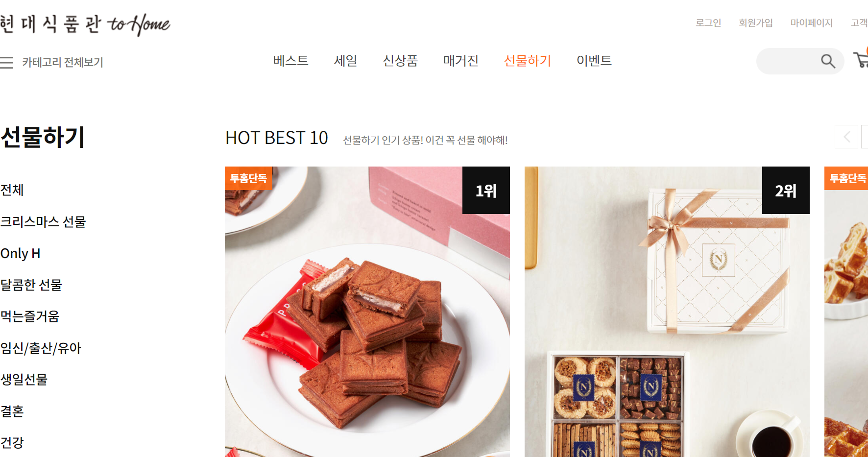Image resolution: width=868 pixels, height=457 pixels.
Task: Click the previous arrow in HOT BEST 10
Action: tap(846, 137)
